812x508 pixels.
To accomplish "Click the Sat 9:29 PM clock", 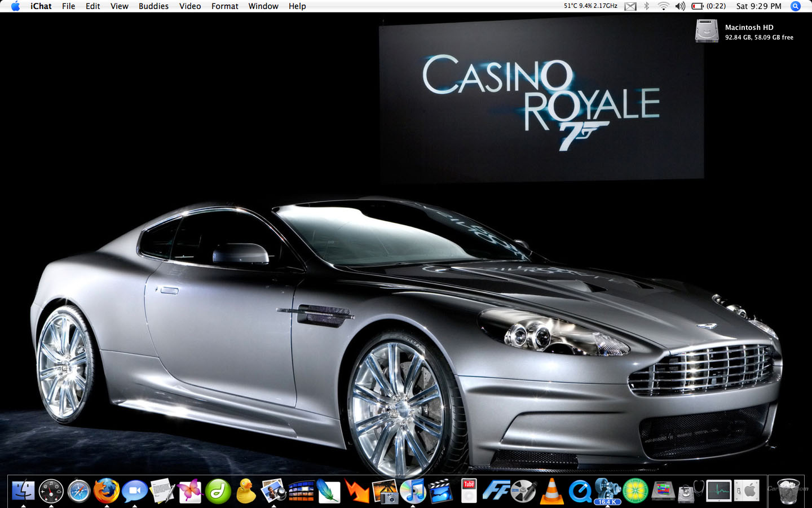I will click(x=759, y=6).
